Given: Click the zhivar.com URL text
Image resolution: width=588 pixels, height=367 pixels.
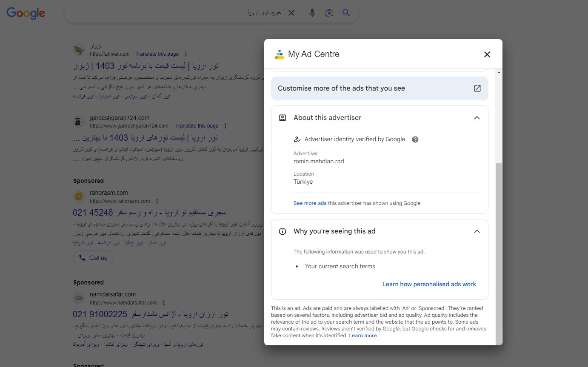Looking at the screenshot, I should (x=109, y=54).
